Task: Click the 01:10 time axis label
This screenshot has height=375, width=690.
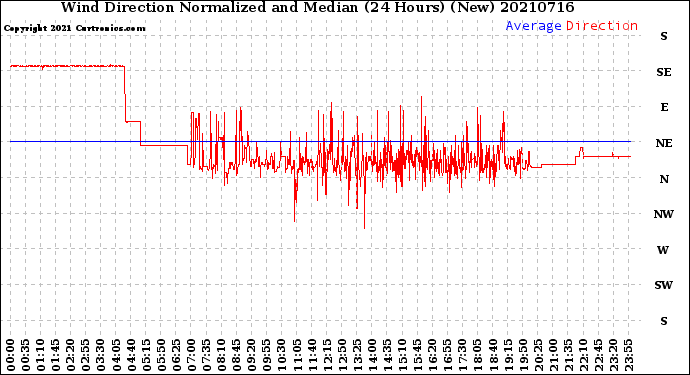Action: 41,355
